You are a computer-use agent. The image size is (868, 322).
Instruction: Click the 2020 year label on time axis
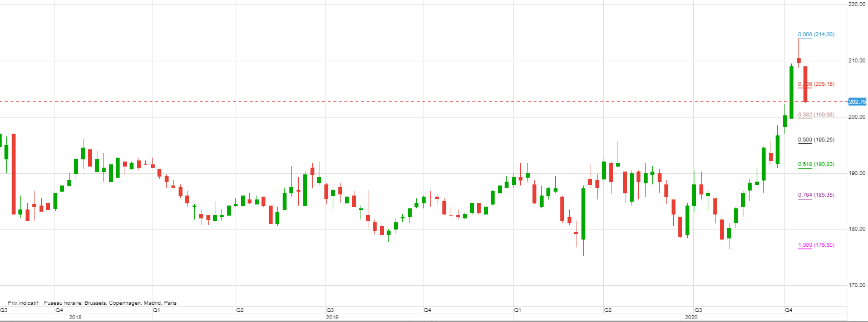click(691, 318)
